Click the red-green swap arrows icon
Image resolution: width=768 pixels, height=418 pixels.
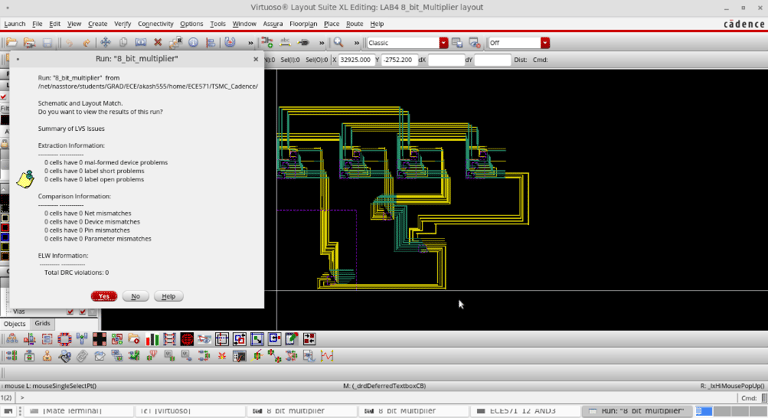310,339
